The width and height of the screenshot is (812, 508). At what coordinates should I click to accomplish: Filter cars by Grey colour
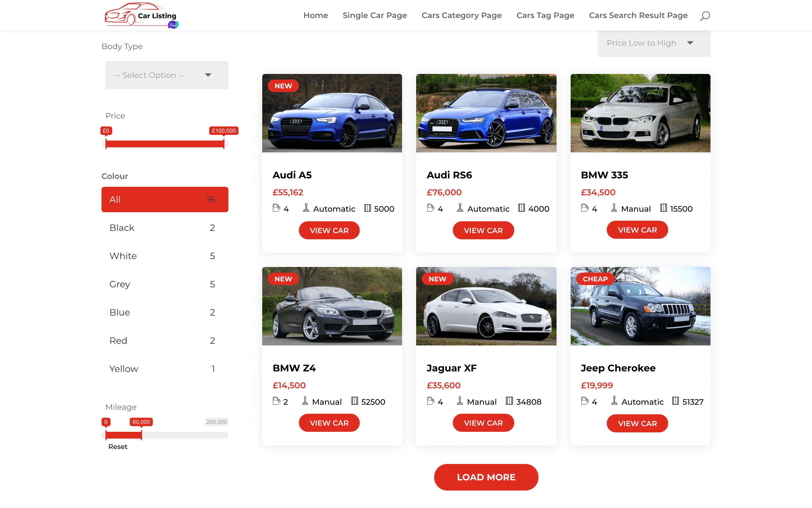165,284
